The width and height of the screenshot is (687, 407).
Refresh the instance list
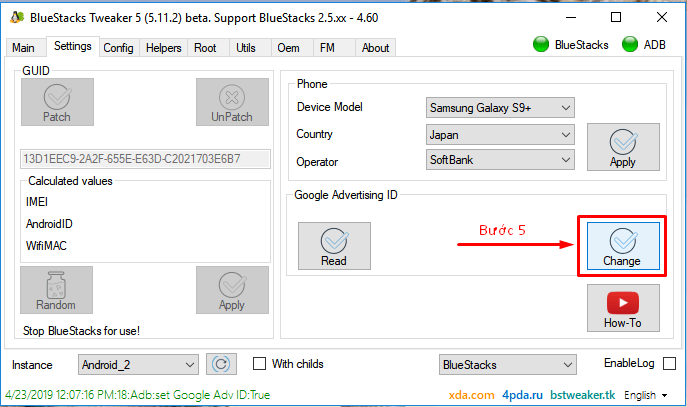pos(221,364)
